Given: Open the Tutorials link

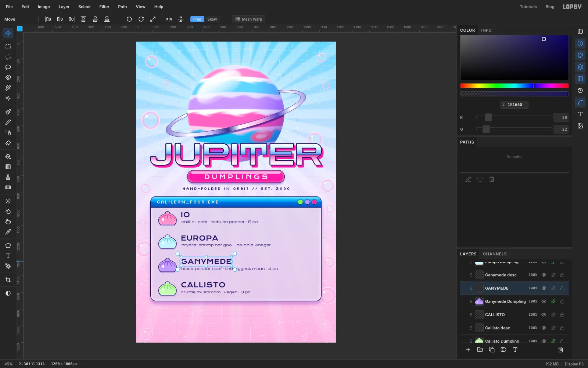Looking at the screenshot, I should coord(528,7).
